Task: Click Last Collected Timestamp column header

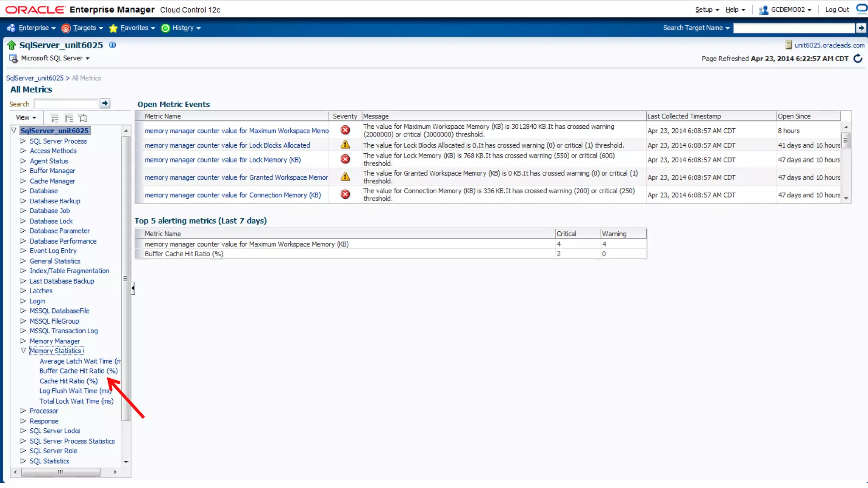Action: (711, 116)
